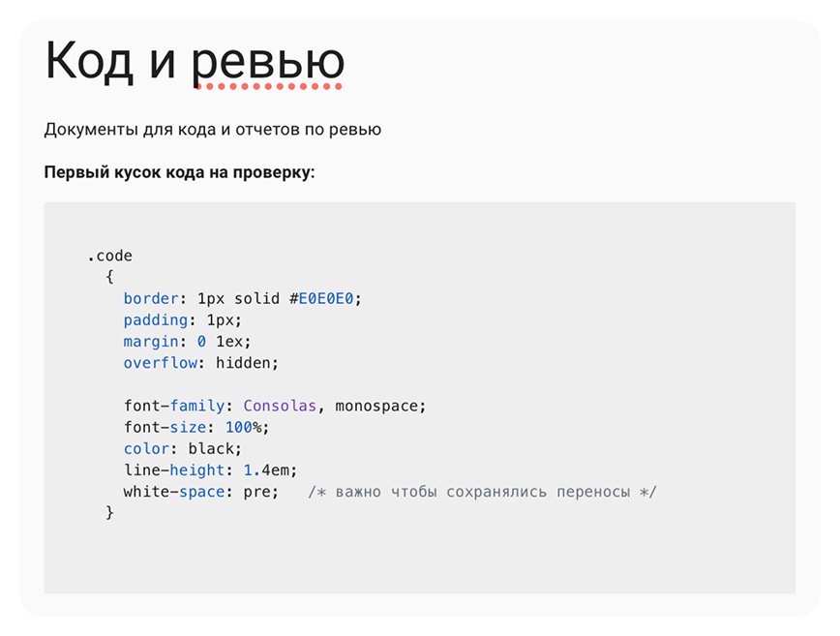Click the comment "важно чтобы сохранялись переносы"
Viewport: 840px width, 636px height.
click(x=483, y=492)
